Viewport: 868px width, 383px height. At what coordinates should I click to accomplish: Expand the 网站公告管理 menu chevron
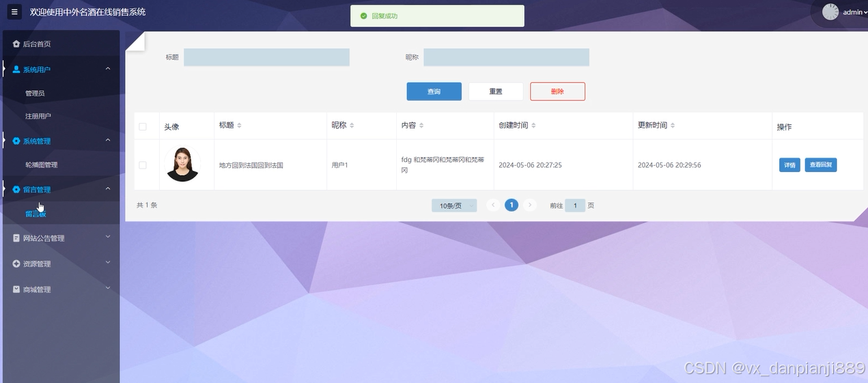click(108, 238)
